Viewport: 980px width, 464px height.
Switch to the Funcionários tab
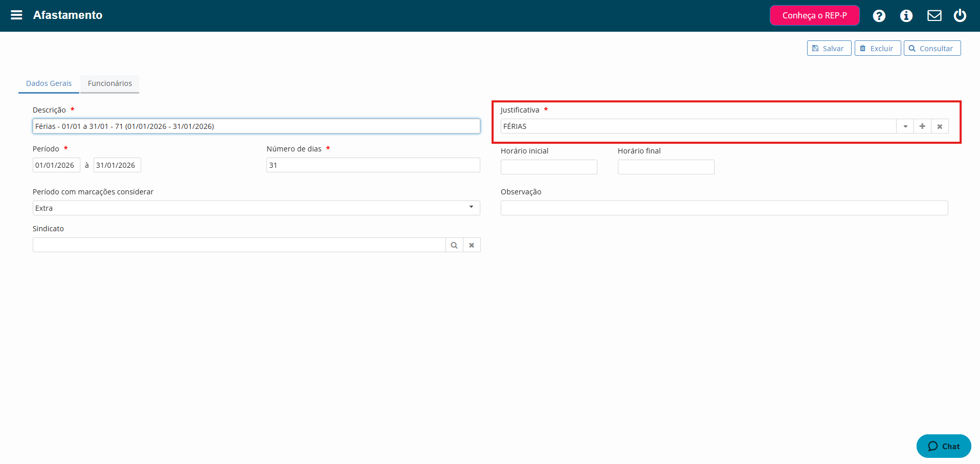109,83
